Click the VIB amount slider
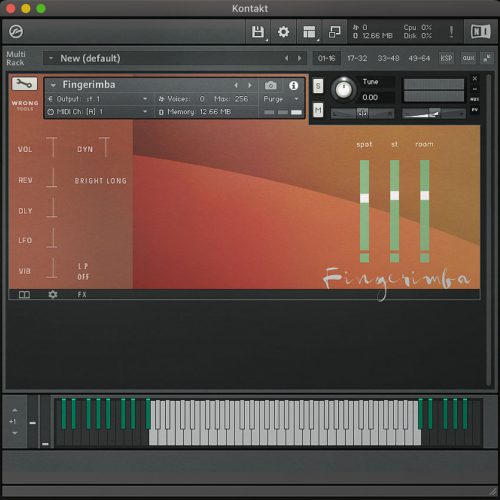 pyautogui.click(x=52, y=267)
